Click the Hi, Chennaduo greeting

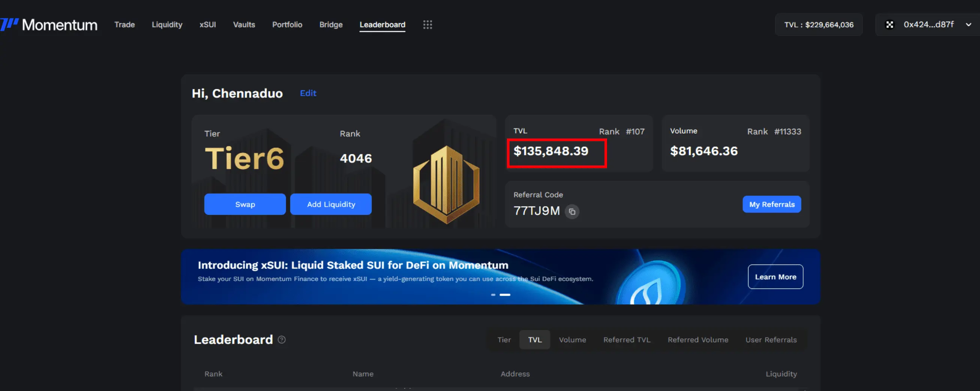pos(237,93)
